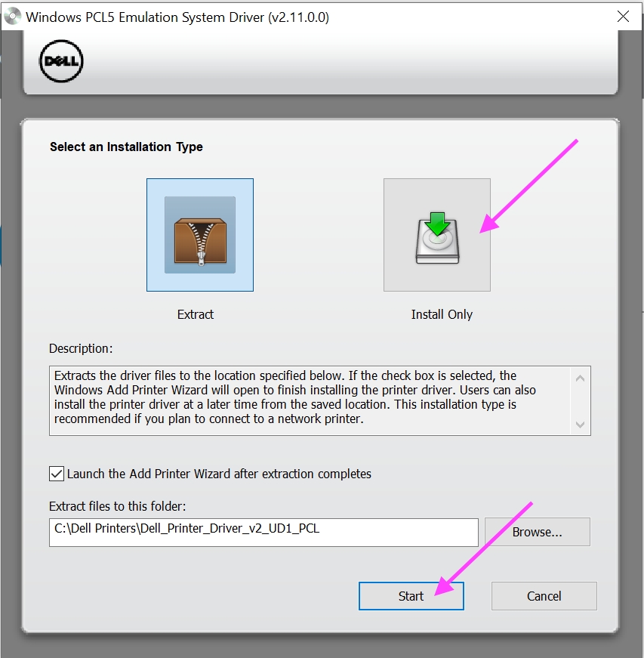The image size is (644, 658).
Task: Select the Extract installation type icon
Action: 200,235
